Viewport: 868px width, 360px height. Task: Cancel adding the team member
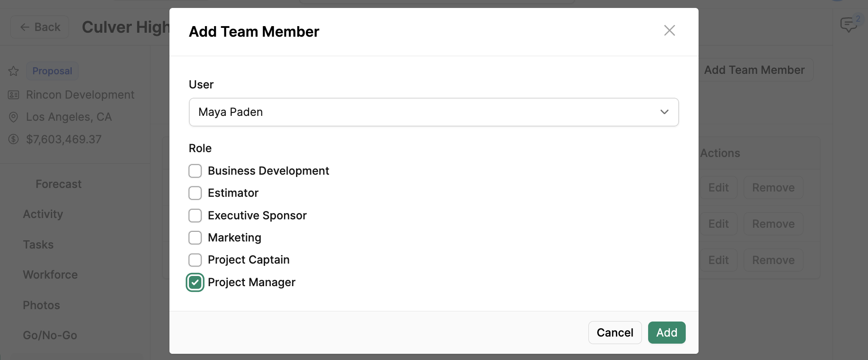click(615, 333)
